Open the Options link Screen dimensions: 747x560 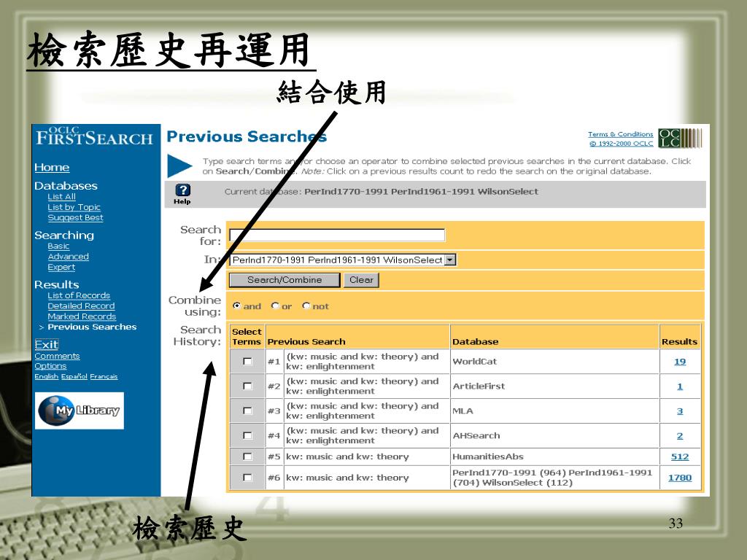pos(50,366)
